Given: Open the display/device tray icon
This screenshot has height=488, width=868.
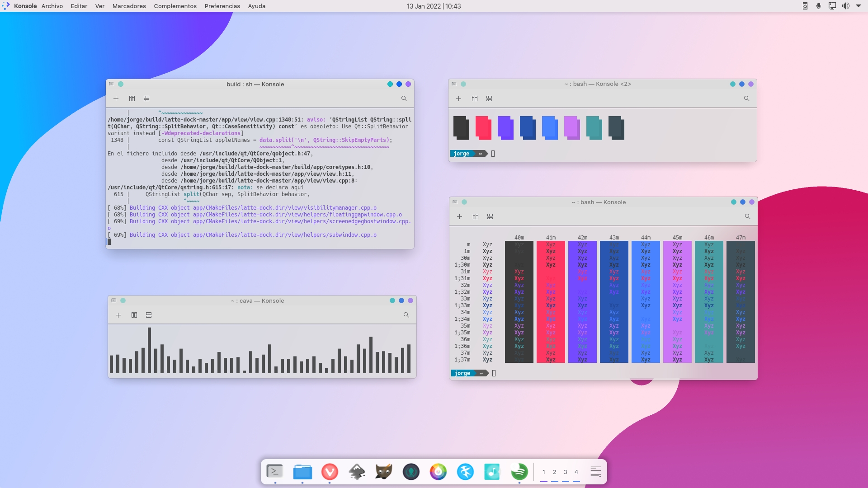Looking at the screenshot, I should coord(832,6).
